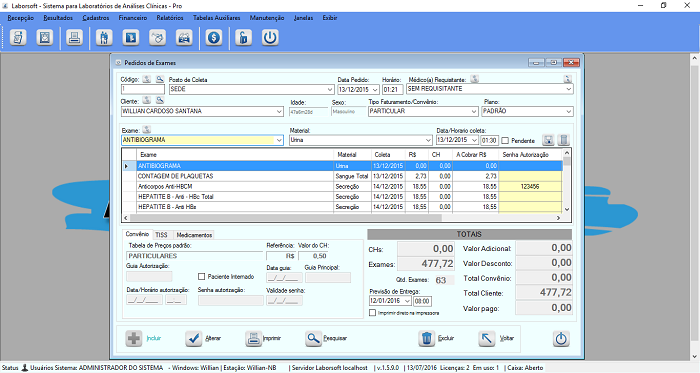Select the Convênio tab
The height and width of the screenshot is (373, 700).
tap(137, 234)
